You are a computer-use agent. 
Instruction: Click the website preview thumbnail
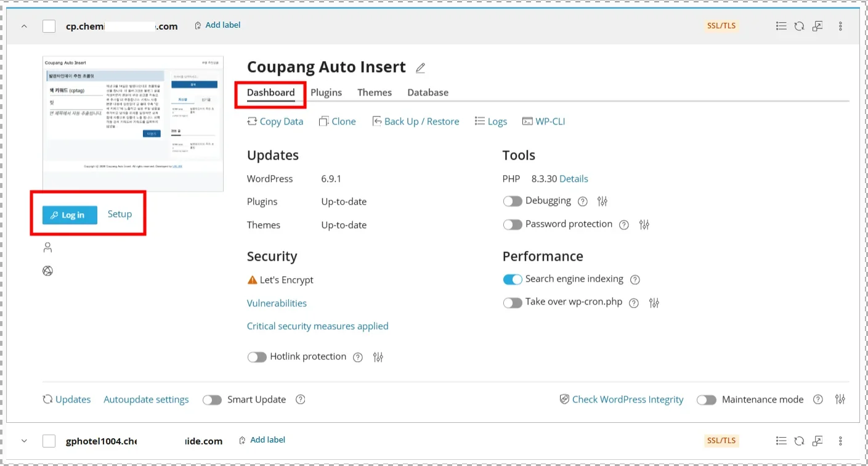click(x=132, y=123)
